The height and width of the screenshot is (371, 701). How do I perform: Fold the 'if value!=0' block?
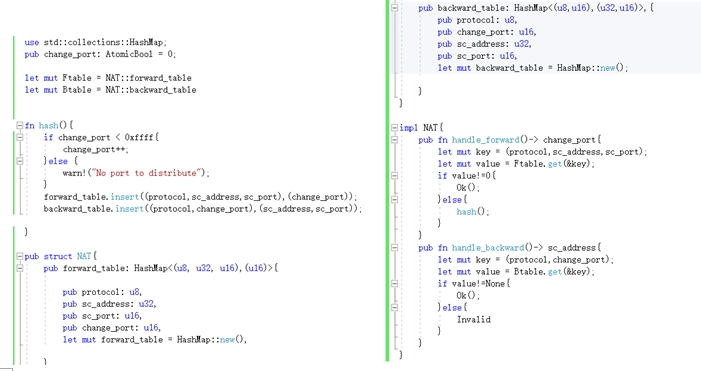(395, 176)
